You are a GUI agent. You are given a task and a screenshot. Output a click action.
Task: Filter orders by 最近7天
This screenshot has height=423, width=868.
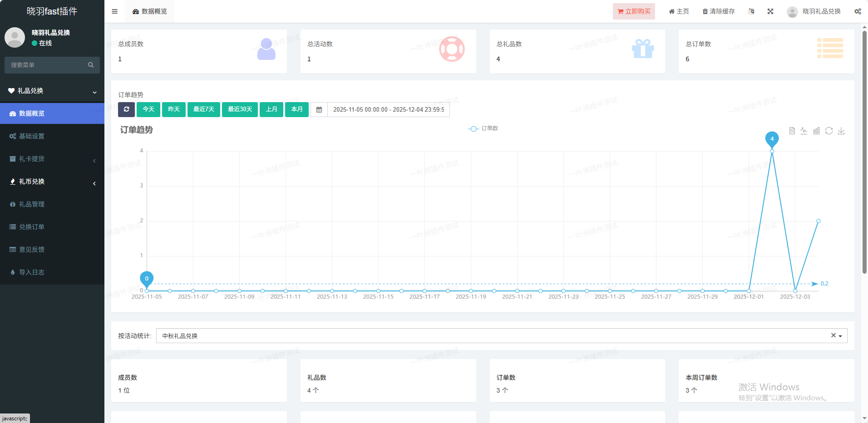(x=203, y=109)
